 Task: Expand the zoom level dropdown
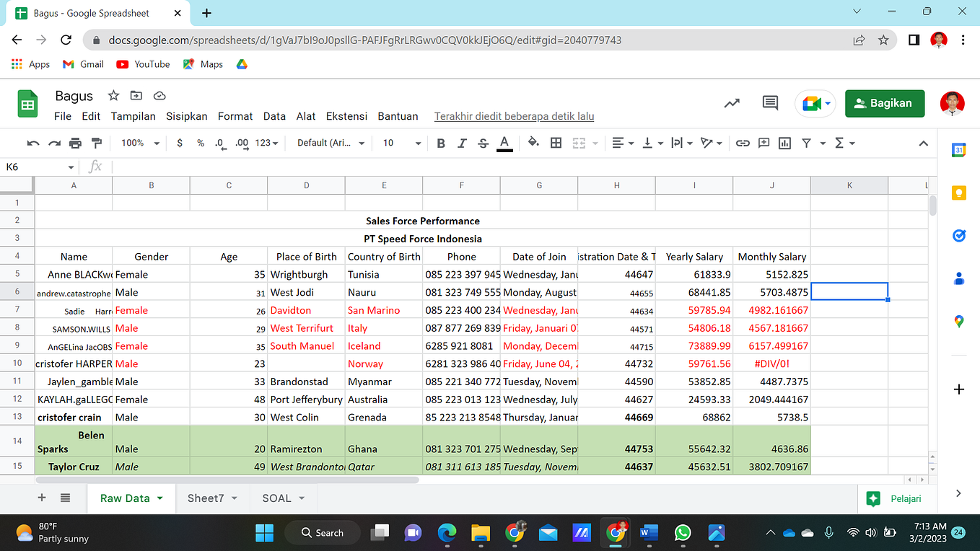[x=139, y=142]
